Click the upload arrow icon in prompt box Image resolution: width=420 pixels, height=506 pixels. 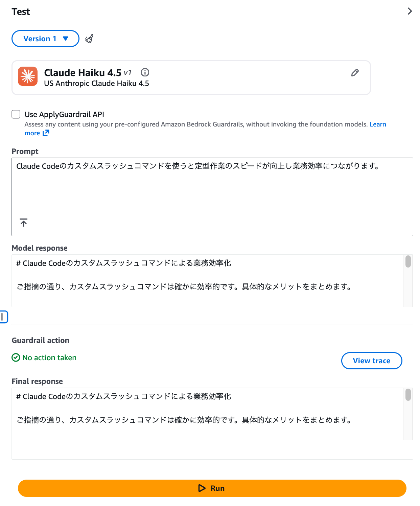click(24, 223)
